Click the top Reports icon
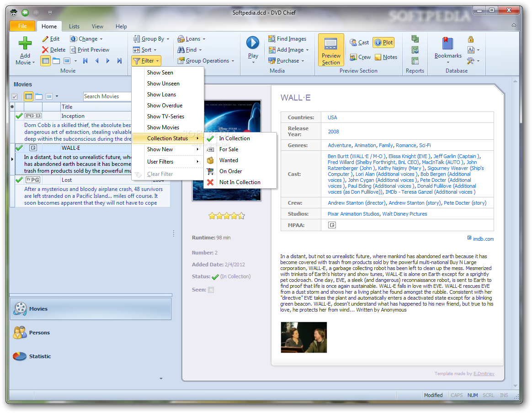 tap(415, 39)
